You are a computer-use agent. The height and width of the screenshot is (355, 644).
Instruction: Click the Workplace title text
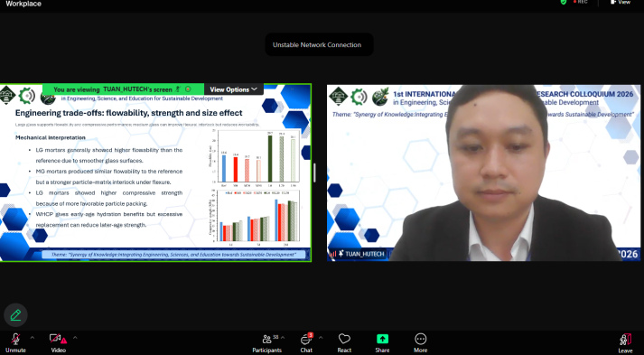(23, 4)
